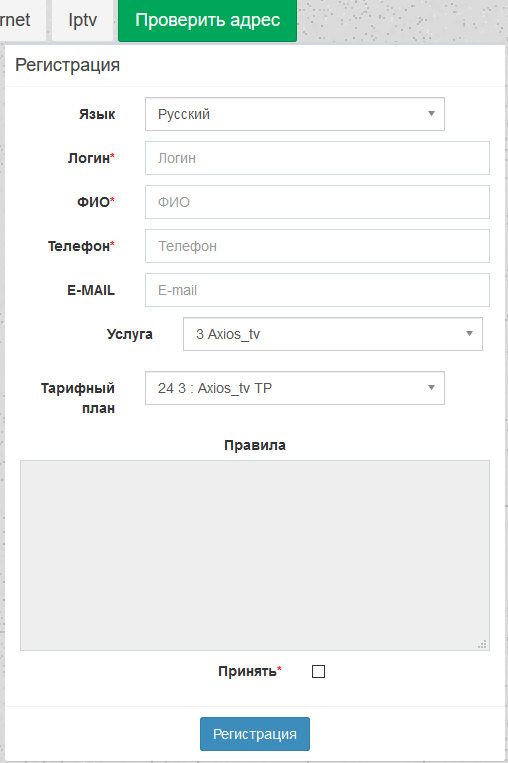Click the Логин field label

[89, 158]
